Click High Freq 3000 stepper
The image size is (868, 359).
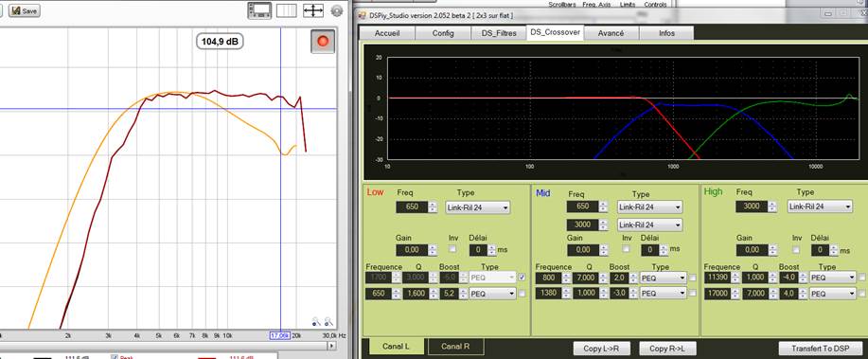coord(772,206)
